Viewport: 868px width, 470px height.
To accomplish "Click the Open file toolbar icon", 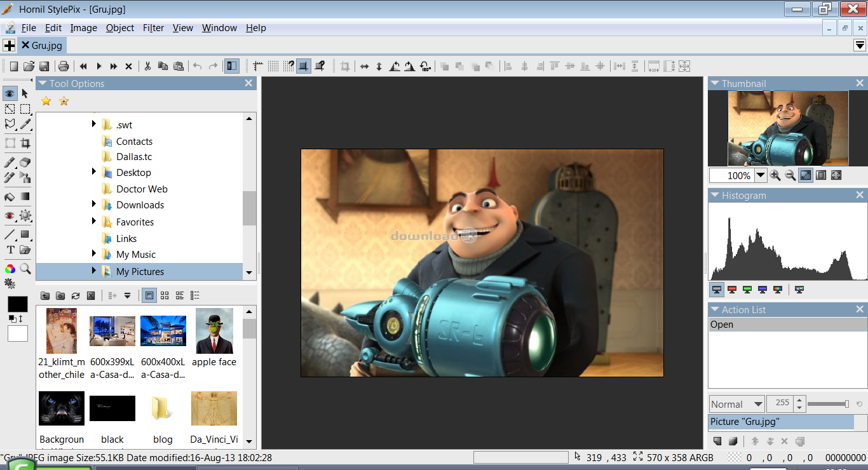I will [29, 66].
